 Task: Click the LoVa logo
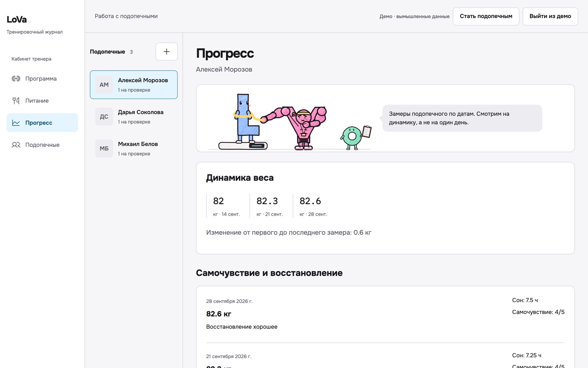17,20
